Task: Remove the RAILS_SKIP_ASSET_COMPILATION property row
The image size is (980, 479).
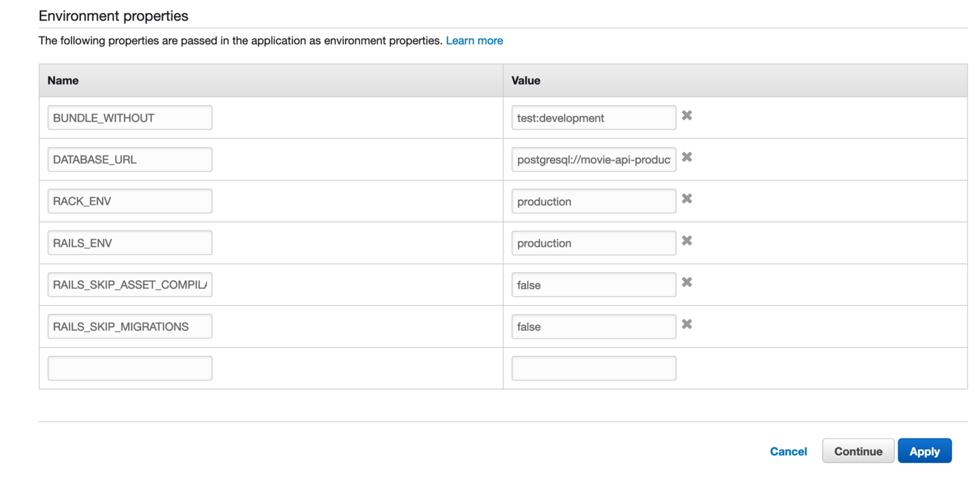Action: pyautogui.click(x=686, y=282)
